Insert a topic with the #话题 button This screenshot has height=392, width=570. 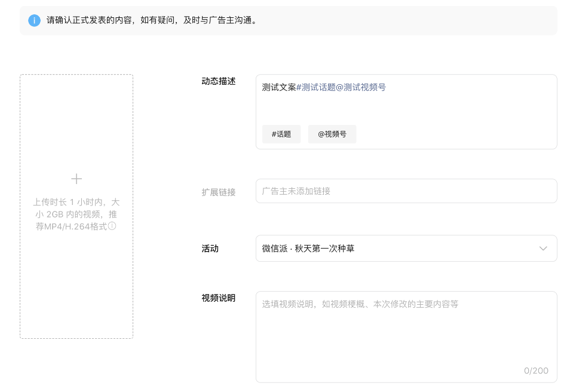pos(281,134)
